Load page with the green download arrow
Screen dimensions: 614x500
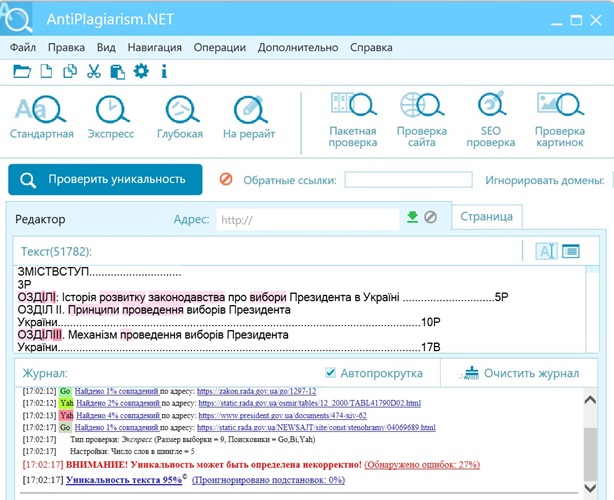[x=412, y=217]
